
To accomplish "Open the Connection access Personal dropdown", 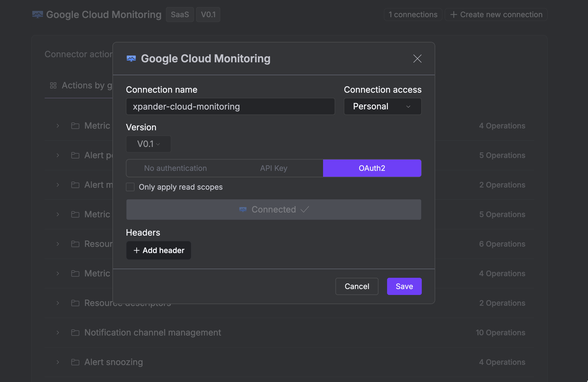I will point(382,106).
